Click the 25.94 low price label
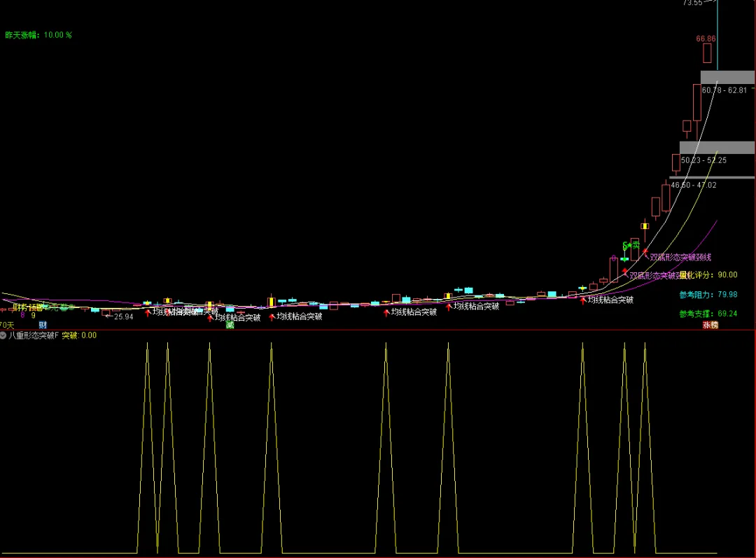Screen dimensions: 756x558 tap(123, 317)
